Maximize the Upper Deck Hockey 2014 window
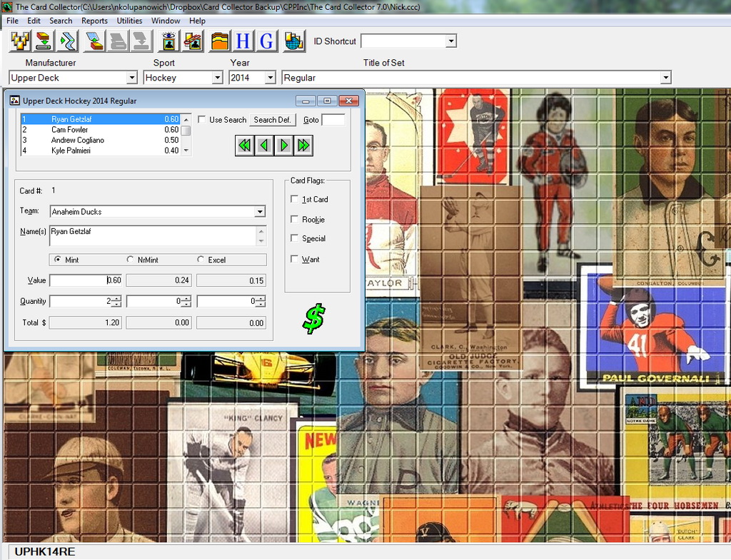731x560 pixels. pos(327,101)
